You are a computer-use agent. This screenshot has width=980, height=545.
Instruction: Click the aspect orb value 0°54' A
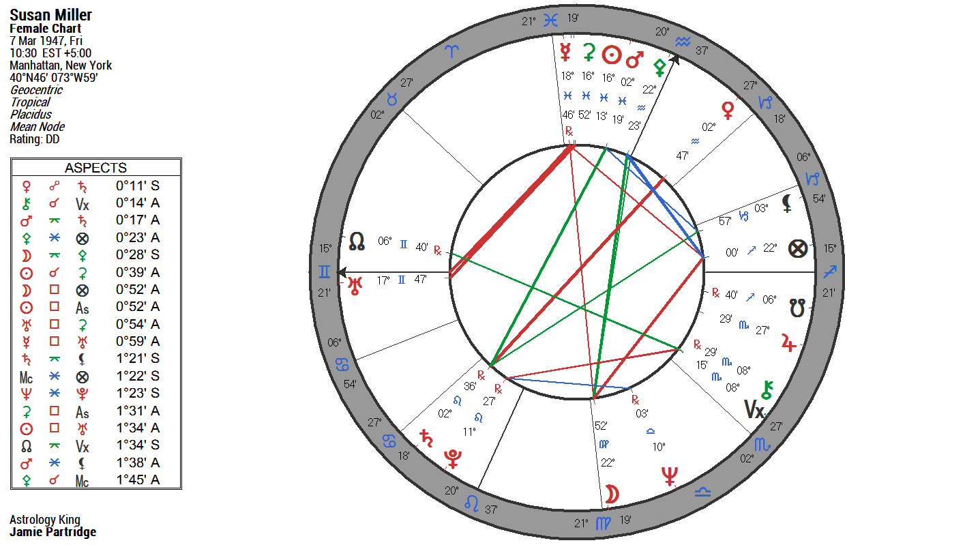tap(138, 324)
